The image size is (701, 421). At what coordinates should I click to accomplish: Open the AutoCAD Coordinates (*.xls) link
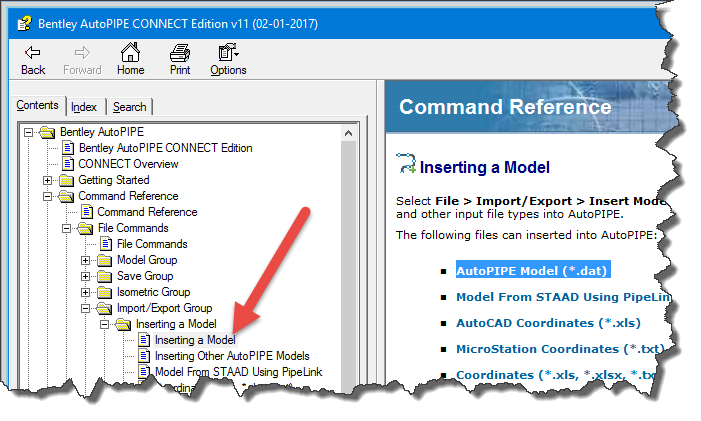point(548,323)
